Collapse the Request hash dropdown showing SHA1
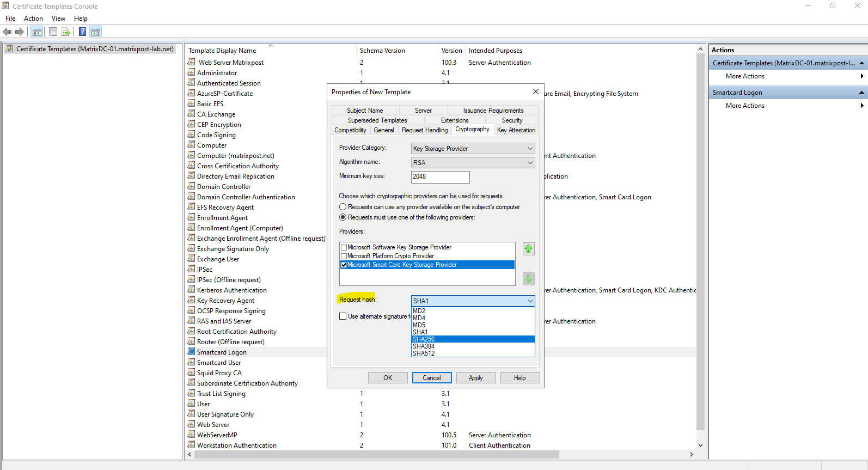The height and width of the screenshot is (470, 868). click(473, 301)
